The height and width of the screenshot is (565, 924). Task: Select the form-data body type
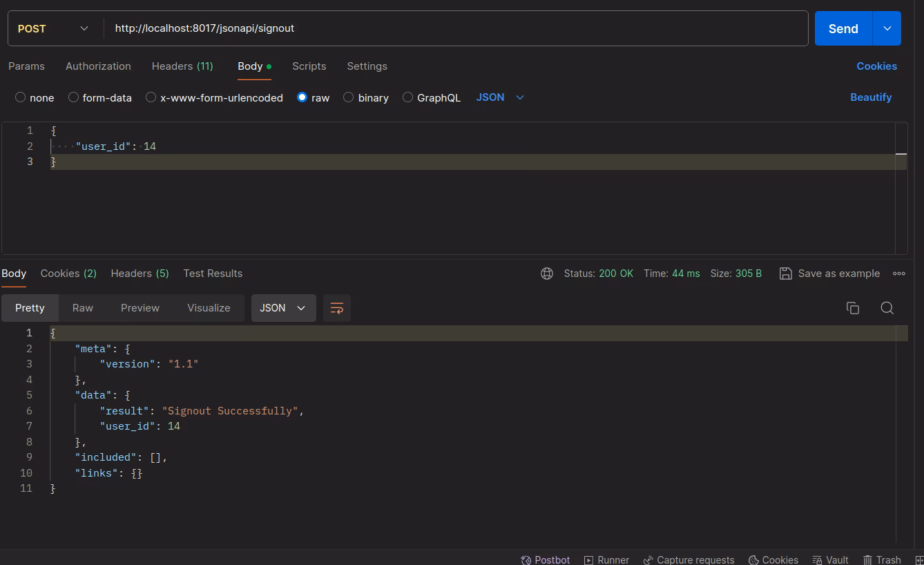pos(73,97)
